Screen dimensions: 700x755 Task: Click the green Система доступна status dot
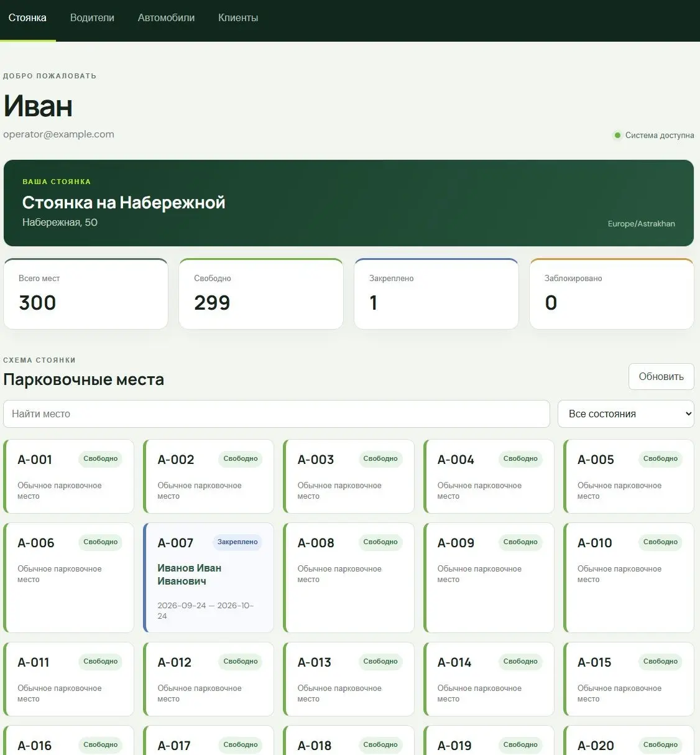tap(617, 135)
